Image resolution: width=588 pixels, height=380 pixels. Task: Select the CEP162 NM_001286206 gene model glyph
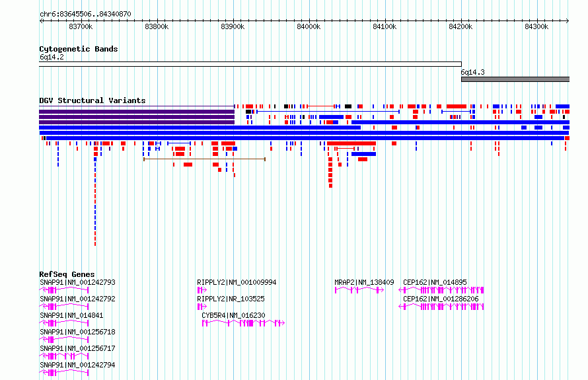(x=441, y=307)
